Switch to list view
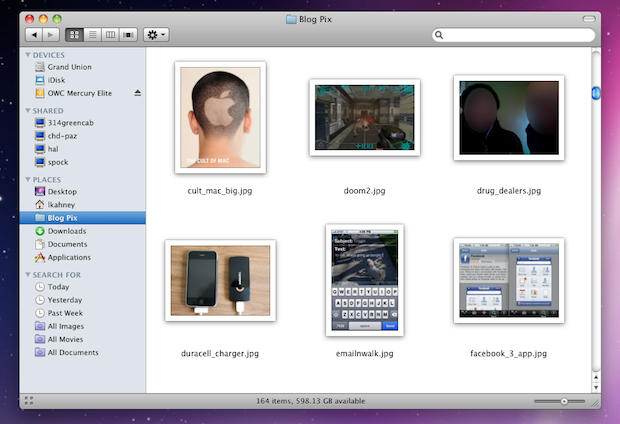The height and width of the screenshot is (424, 620). coord(91,34)
